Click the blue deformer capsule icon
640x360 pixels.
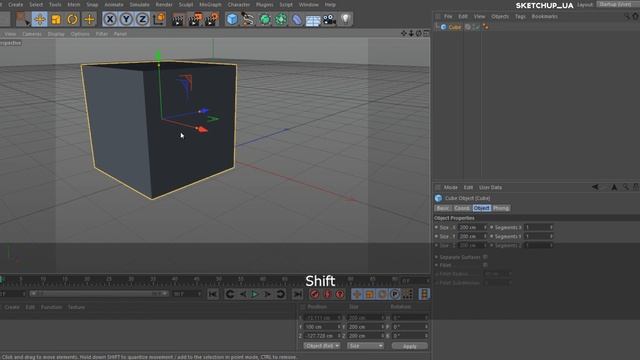(297, 19)
